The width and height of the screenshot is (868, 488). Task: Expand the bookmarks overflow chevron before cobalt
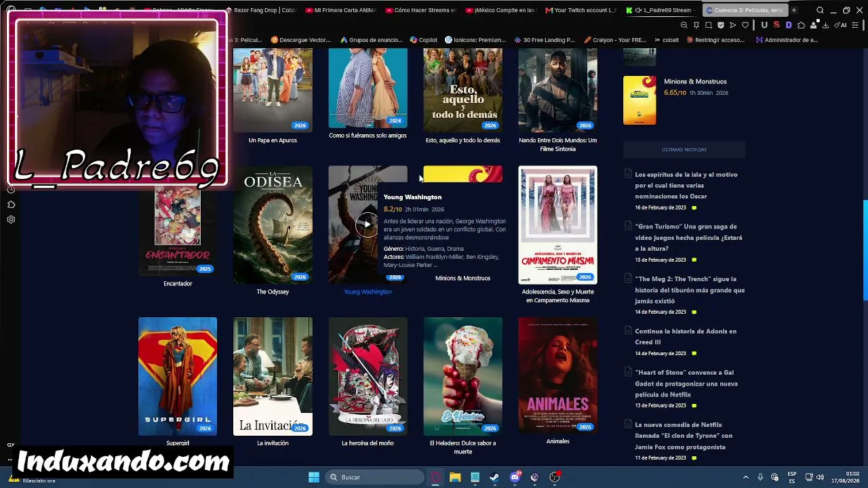656,40
